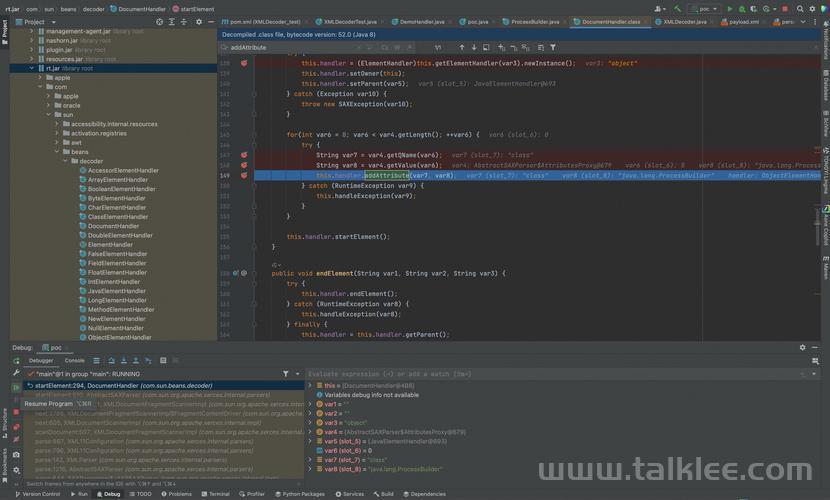The height and width of the screenshot is (500, 830).
Task: Open the Profiler tool window
Action: coord(252,494)
